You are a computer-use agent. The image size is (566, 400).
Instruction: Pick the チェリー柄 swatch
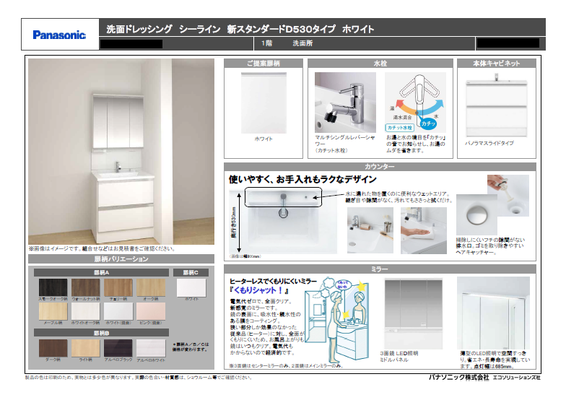pyautogui.click(x=118, y=287)
